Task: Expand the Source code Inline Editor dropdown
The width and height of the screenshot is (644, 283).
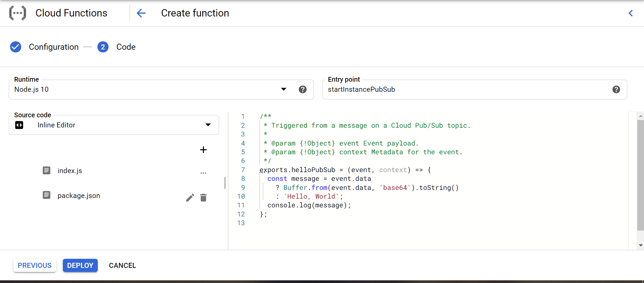Action: [208, 125]
